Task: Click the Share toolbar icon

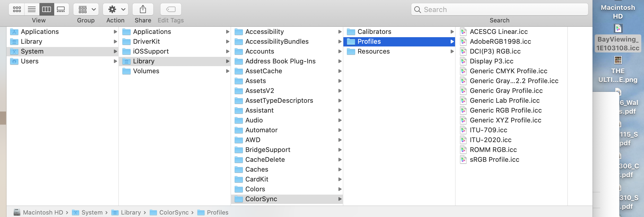Action: pos(143,10)
